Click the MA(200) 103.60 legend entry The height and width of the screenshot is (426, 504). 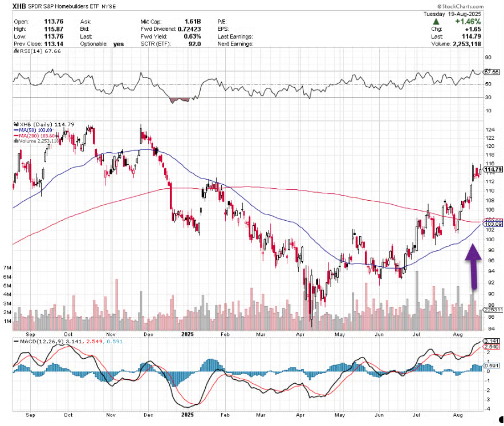(x=34, y=136)
